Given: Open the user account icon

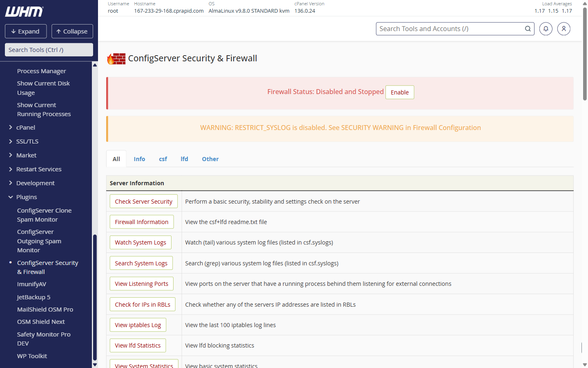Looking at the screenshot, I should coord(564,29).
